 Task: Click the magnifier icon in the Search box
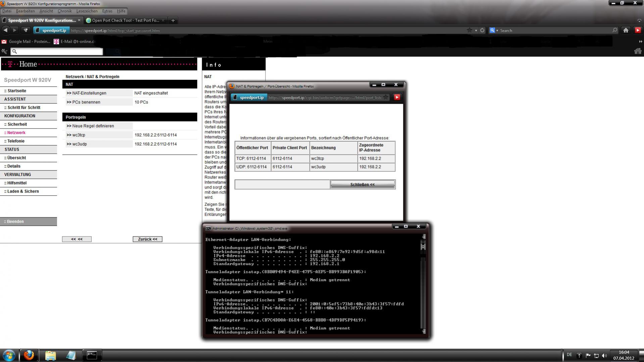tap(614, 30)
